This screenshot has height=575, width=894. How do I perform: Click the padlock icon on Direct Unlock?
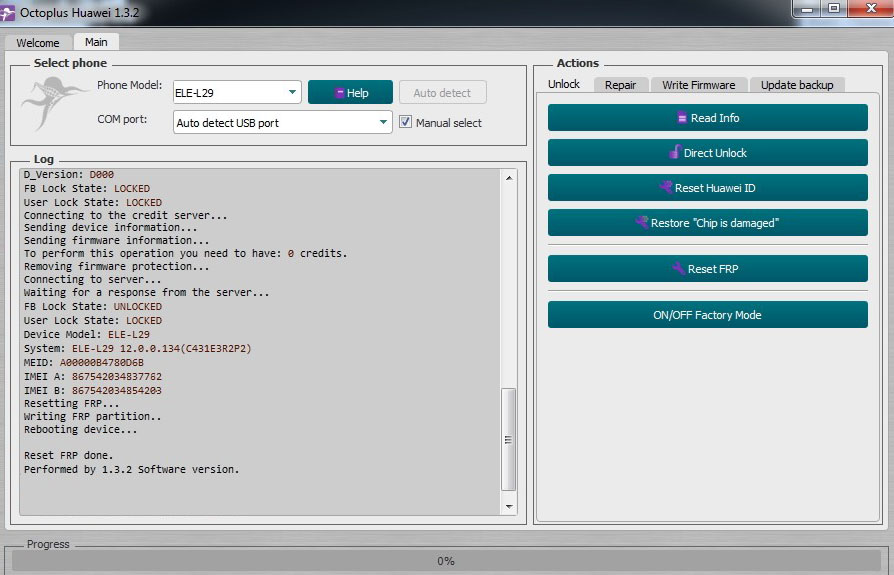[674, 152]
